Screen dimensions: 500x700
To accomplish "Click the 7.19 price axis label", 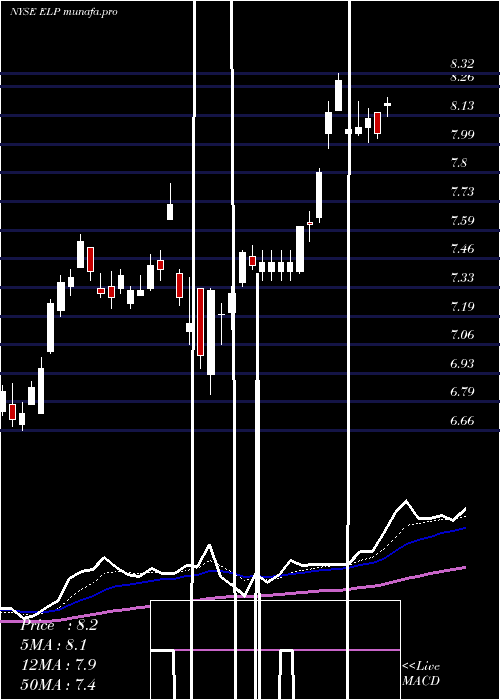I will (462, 306).
